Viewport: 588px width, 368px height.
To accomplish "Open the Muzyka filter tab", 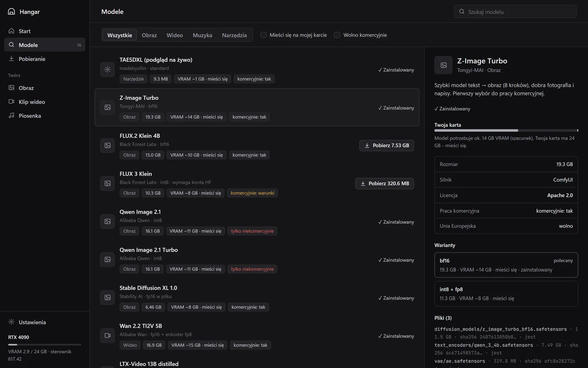I will pos(202,35).
